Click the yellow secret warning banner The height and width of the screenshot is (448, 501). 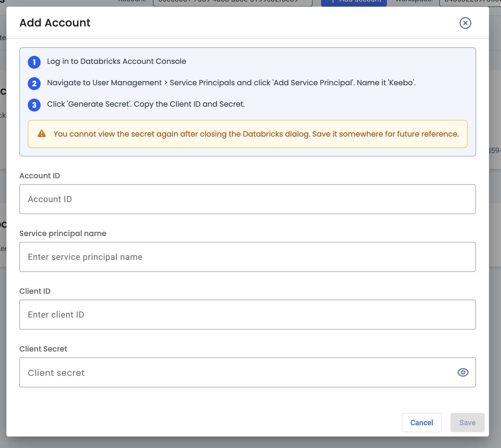pyautogui.click(x=247, y=134)
